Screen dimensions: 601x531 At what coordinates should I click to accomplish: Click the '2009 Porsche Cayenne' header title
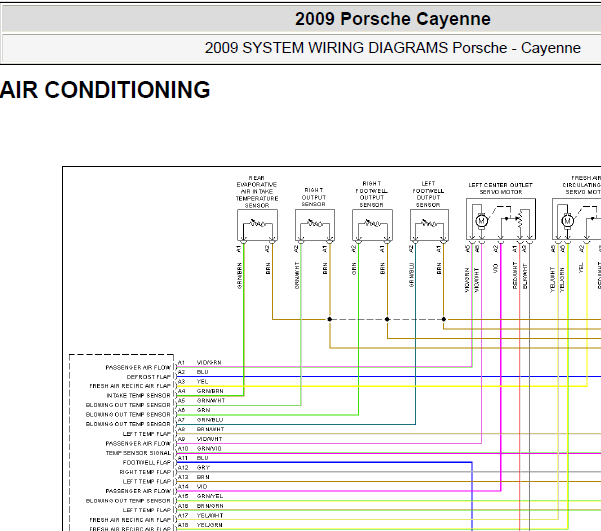pyautogui.click(x=392, y=19)
